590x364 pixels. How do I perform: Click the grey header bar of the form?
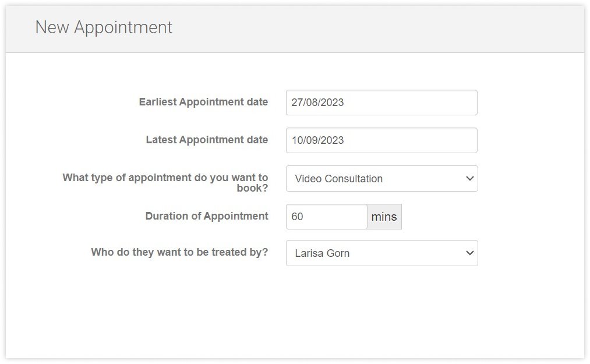379,29
